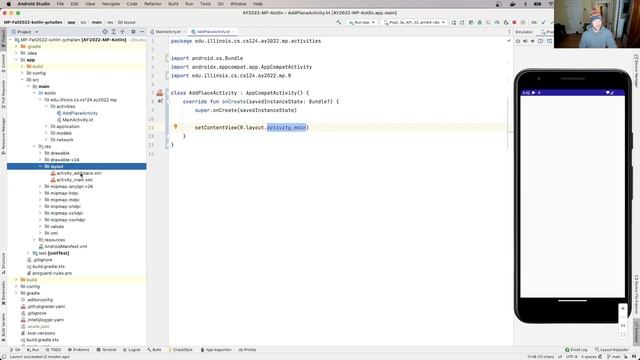Expand the values folder

[x=40, y=227]
